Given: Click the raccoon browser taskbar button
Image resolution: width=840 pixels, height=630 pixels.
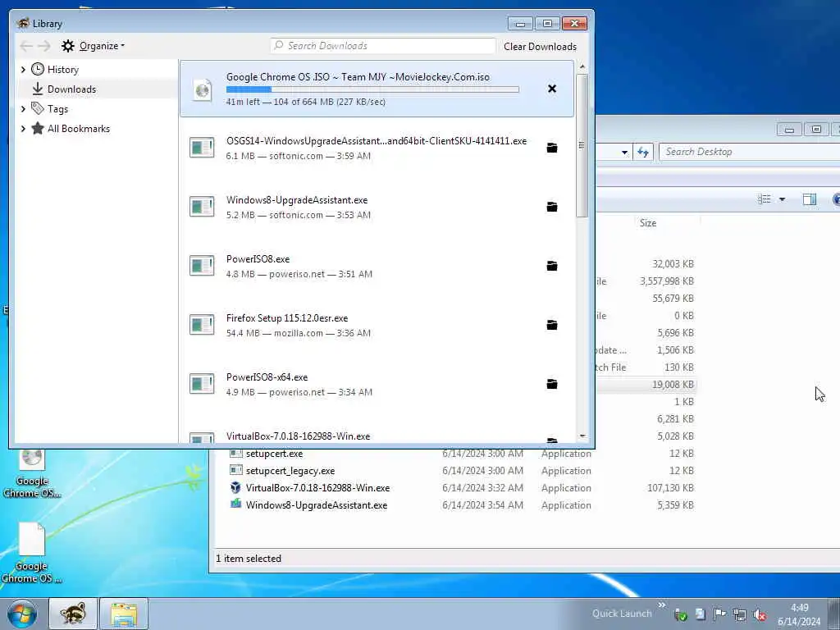Looking at the screenshot, I should coord(73,614).
